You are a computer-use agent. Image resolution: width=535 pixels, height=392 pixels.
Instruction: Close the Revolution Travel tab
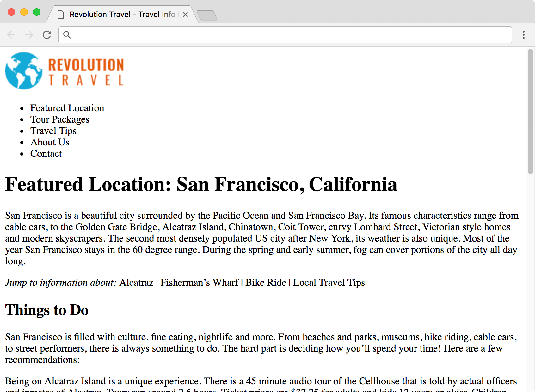click(185, 15)
